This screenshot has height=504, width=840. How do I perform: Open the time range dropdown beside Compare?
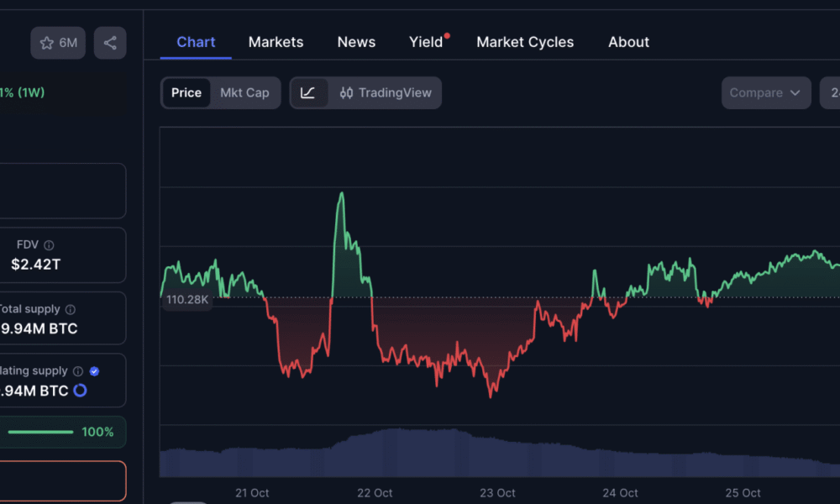(x=830, y=93)
